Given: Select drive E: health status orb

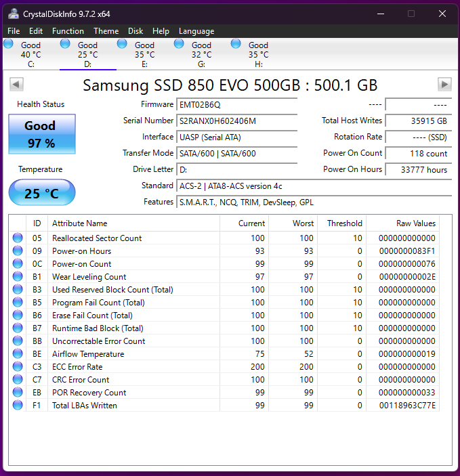Looking at the screenshot, I should point(122,44).
